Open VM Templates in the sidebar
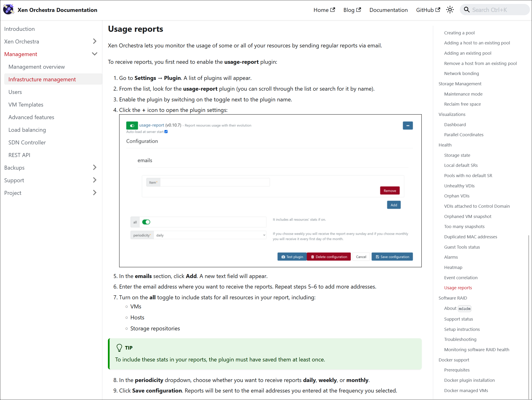 click(26, 104)
